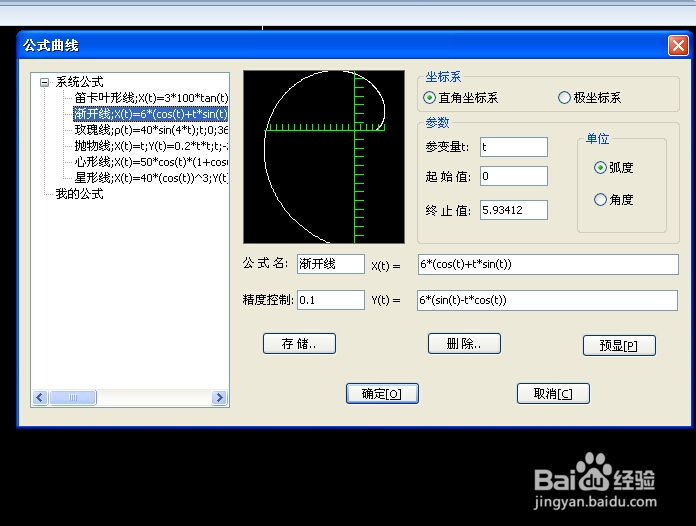Select the 心形线 formula entry
Image resolution: width=696 pixels, height=526 pixels.
point(151,162)
